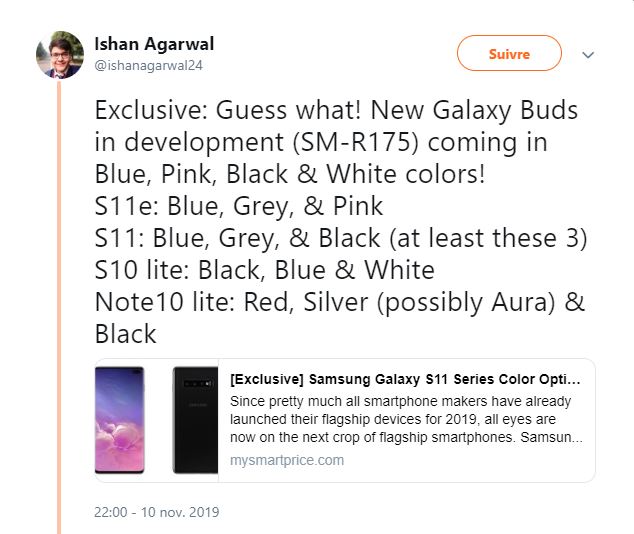The width and height of the screenshot is (634, 534).
Task: Open the Samsung Galaxy S11 Series card title
Action: pyautogui.click(x=404, y=380)
